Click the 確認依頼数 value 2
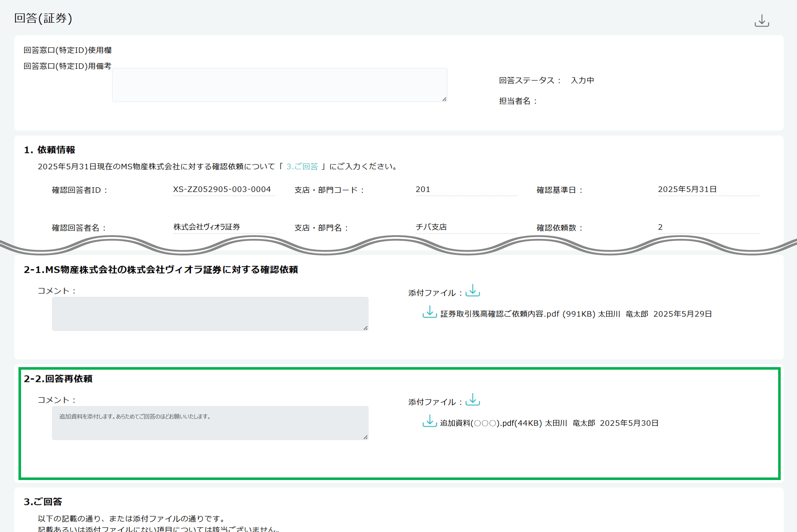This screenshot has width=797, height=532. [x=660, y=227]
